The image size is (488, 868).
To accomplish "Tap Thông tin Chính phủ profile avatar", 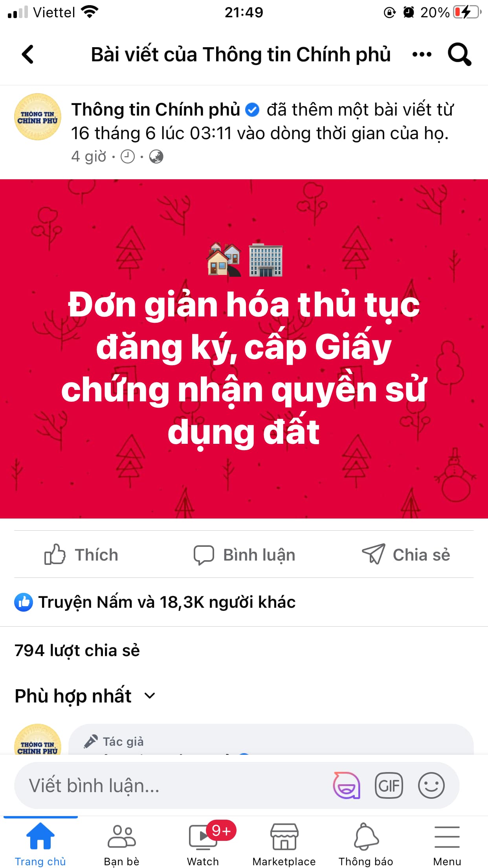I will 38,117.
